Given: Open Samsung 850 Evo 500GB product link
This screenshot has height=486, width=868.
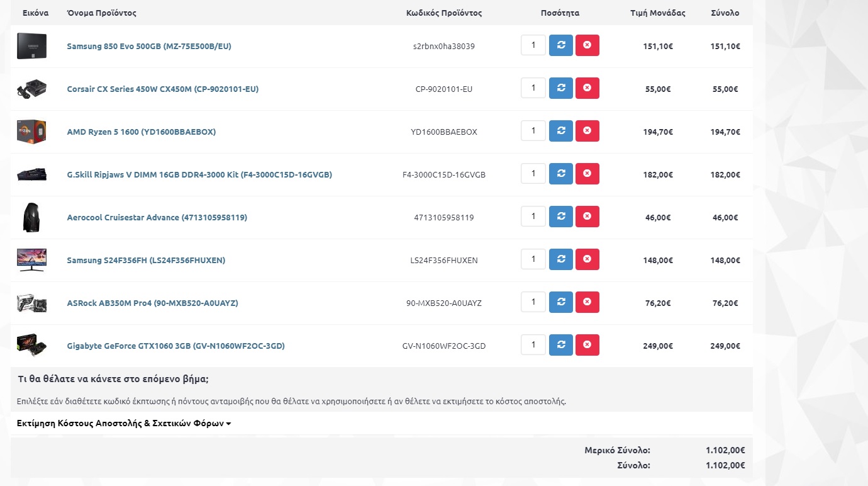Looking at the screenshot, I should [x=149, y=46].
